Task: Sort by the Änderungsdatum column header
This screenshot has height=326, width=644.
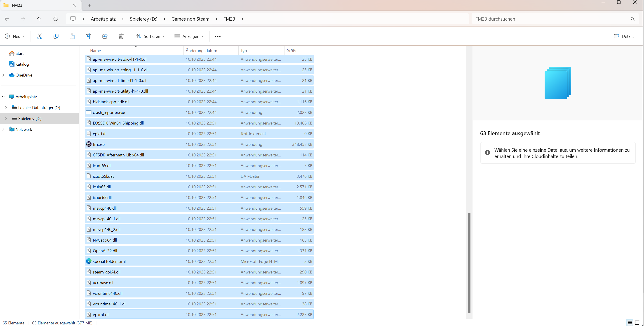Action: coord(201,50)
